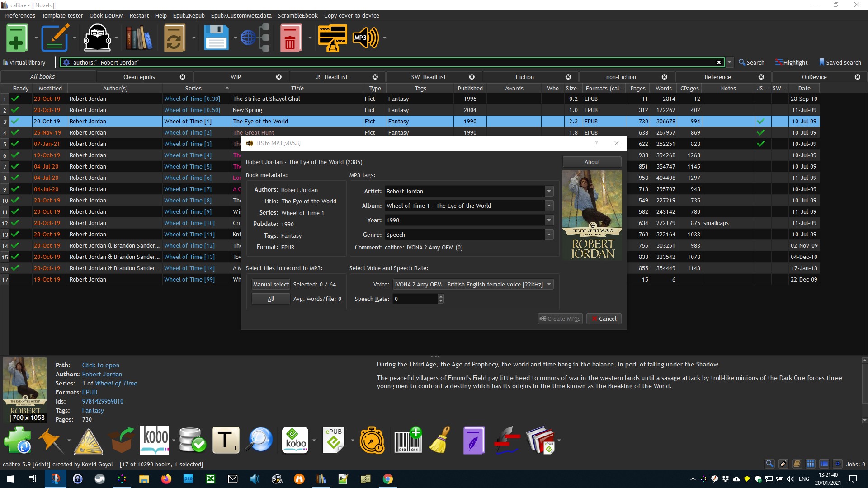Click the About button in the dialog

[x=592, y=162]
